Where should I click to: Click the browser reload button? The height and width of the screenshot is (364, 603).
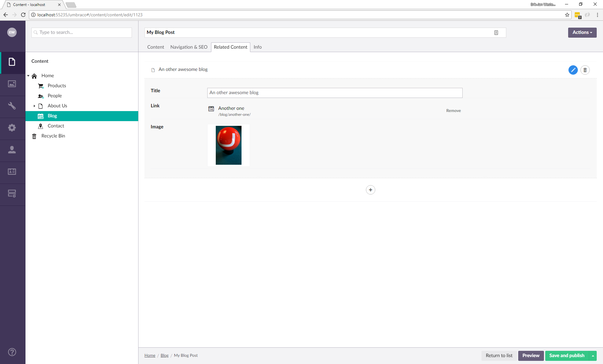pyautogui.click(x=23, y=15)
